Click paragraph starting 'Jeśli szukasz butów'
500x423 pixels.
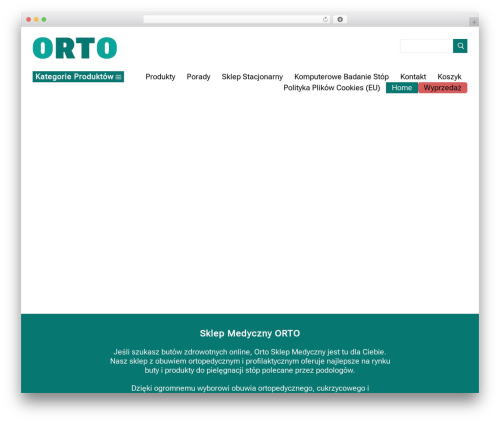pyautogui.click(x=250, y=361)
